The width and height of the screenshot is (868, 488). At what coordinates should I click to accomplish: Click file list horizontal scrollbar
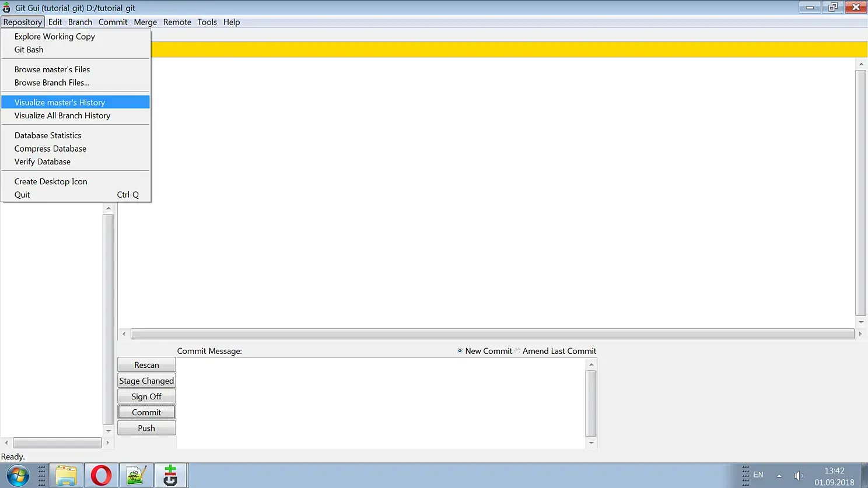pos(57,443)
